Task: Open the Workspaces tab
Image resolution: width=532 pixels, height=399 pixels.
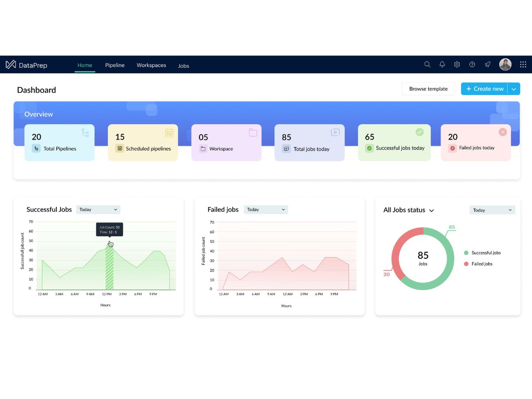Action: coord(151,65)
